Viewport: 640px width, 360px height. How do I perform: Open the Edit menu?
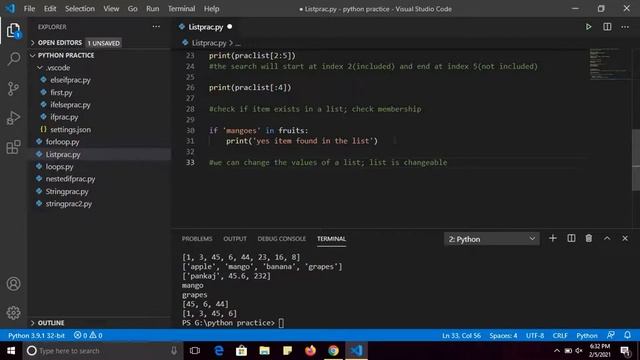click(x=50, y=9)
